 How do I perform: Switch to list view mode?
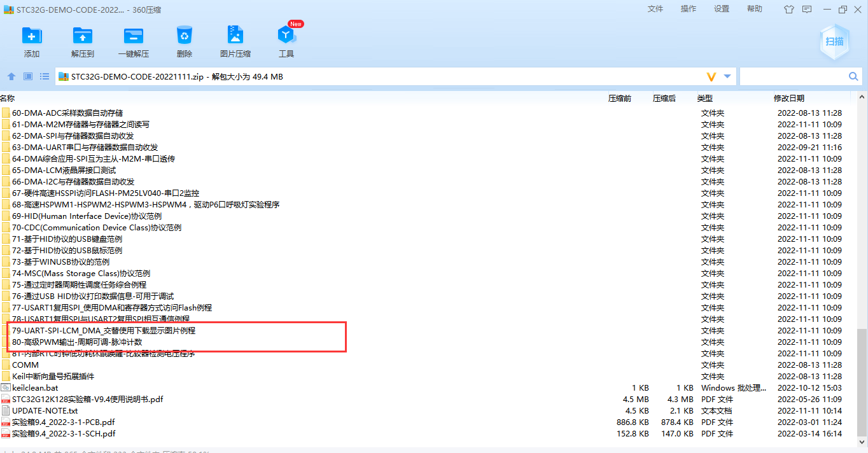tap(45, 76)
